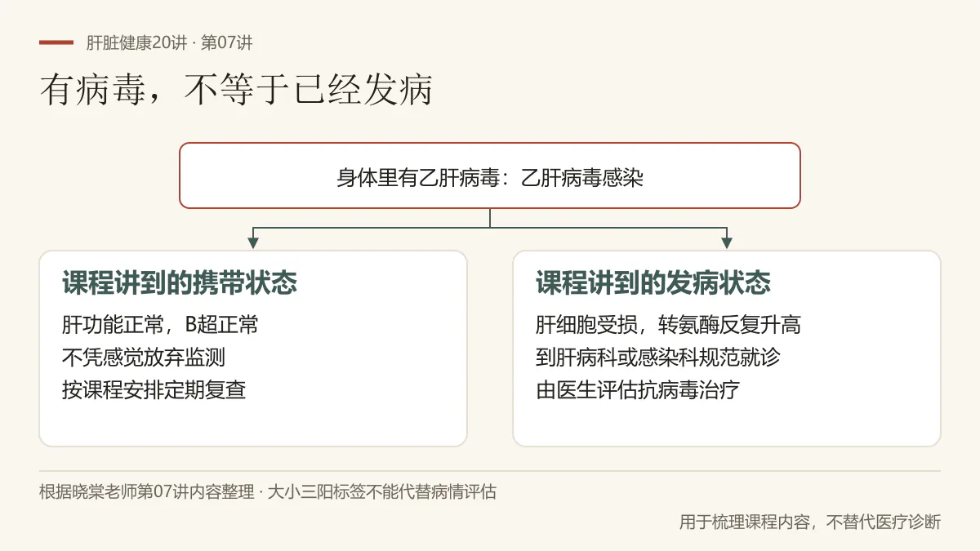Image resolution: width=980 pixels, height=551 pixels.
Task: Select the title '有病毒，不等于已经发病'
Action: pos(236,91)
